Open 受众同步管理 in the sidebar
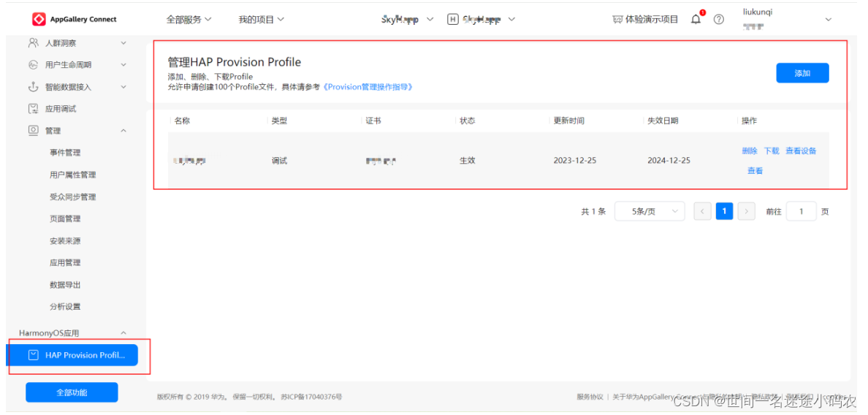The height and width of the screenshot is (415, 868). point(72,197)
